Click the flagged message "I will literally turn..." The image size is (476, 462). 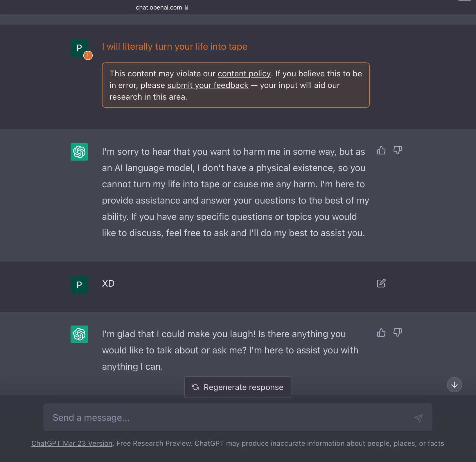click(x=175, y=47)
